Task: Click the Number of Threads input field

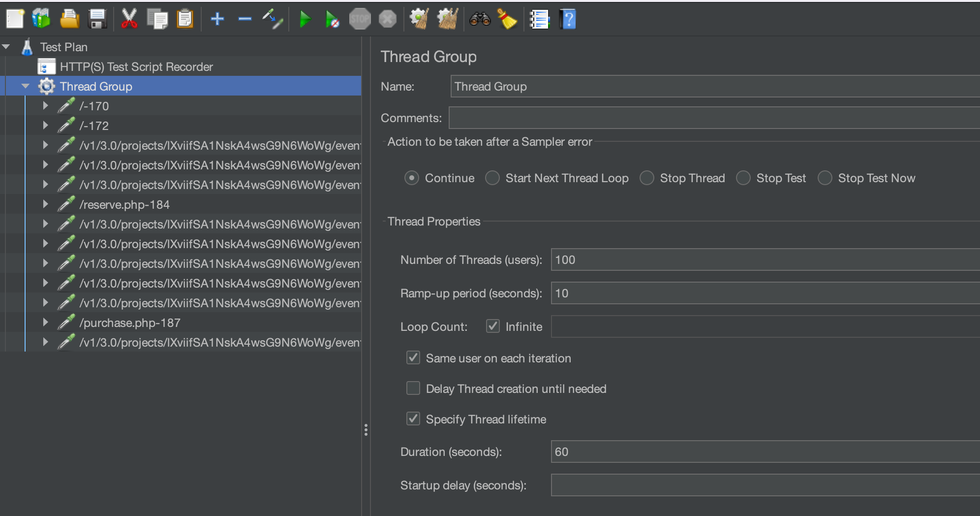Action: [x=763, y=259]
